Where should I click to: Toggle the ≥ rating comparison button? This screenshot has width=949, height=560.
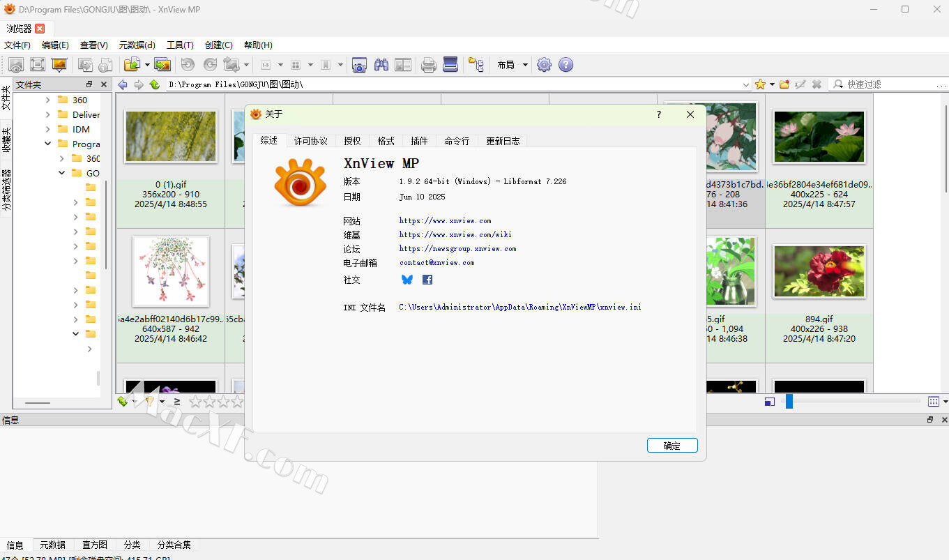[x=177, y=401]
